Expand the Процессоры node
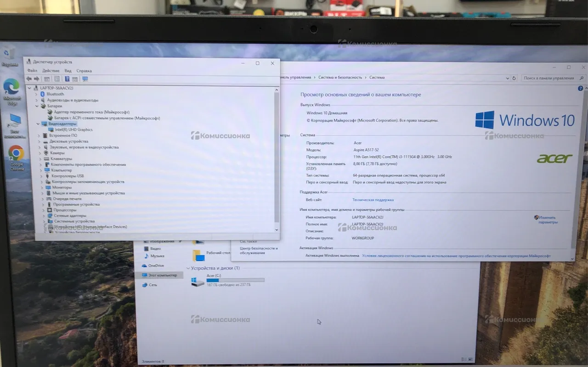This screenshot has width=588, height=367. [43, 210]
